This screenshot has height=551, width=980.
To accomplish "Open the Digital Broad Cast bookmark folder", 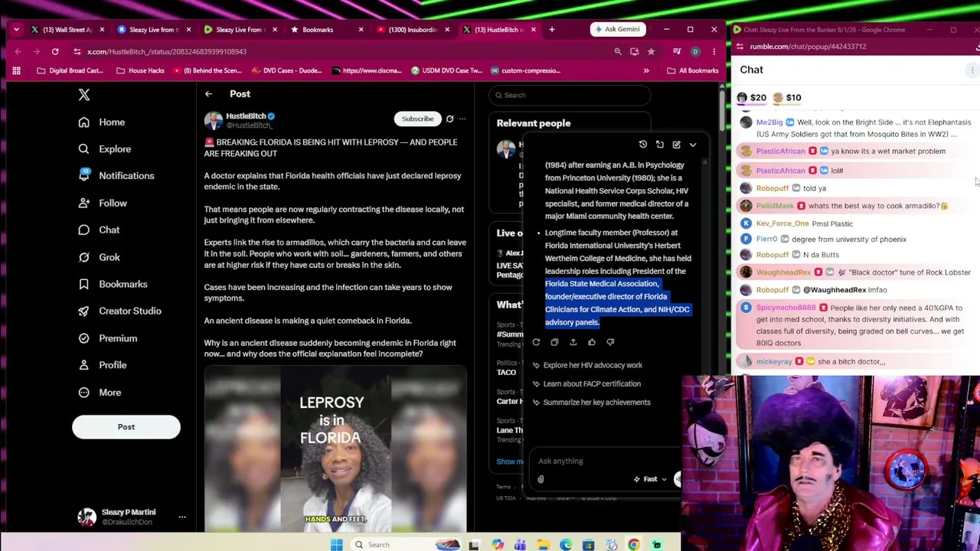I will [x=70, y=71].
